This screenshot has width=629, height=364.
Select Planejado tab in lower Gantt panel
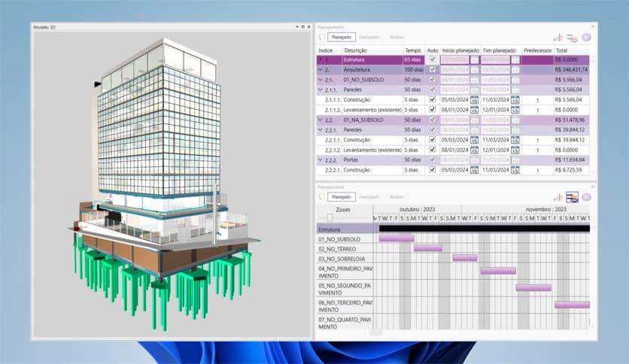click(x=342, y=197)
